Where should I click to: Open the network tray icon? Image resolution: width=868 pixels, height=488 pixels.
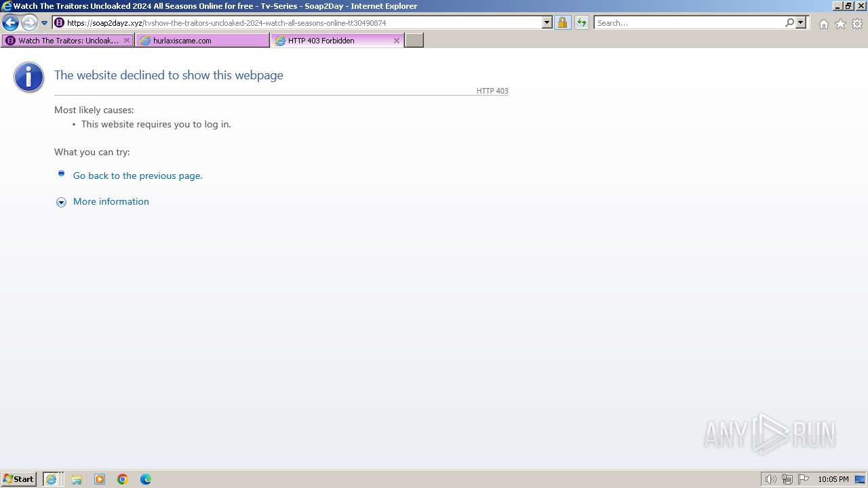click(x=787, y=479)
